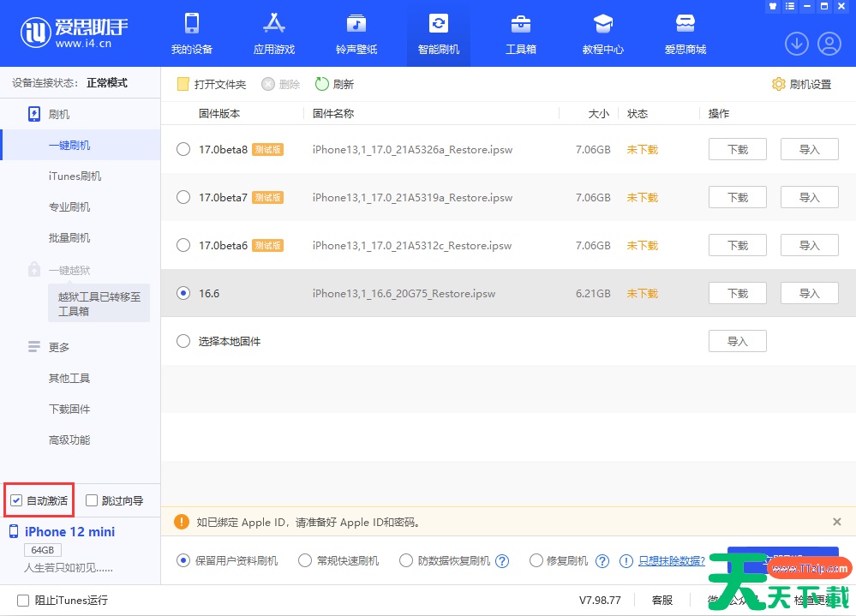This screenshot has height=616, width=856.
Task: Click the download manager arrow icon
Action: [x=797, y=43]
